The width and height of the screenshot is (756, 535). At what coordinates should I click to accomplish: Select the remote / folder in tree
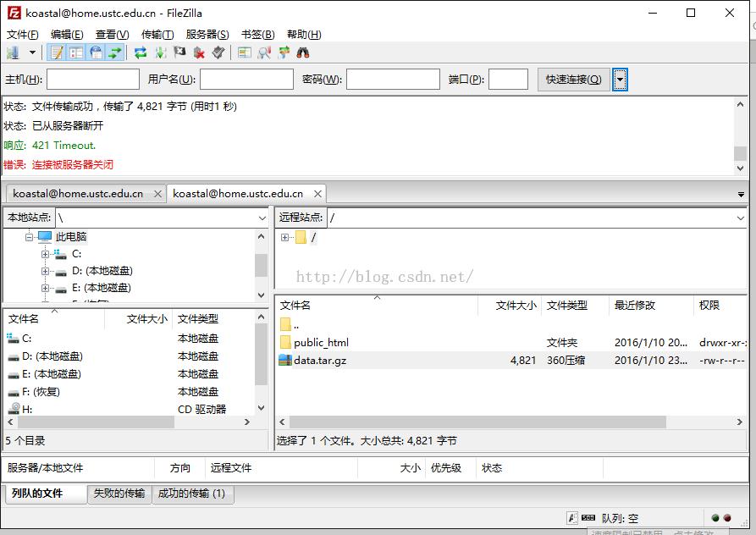click(313, 237)
